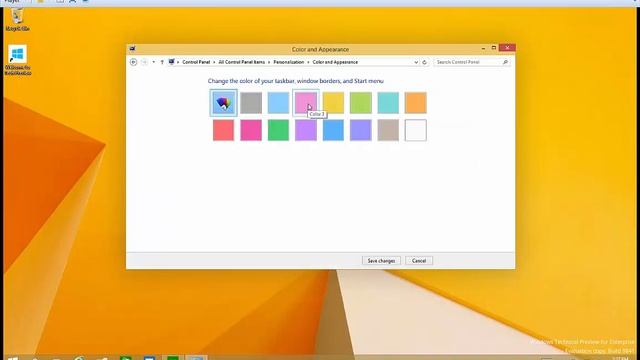This screenshot has width=640, height=360.
Task: Select the teal color swatch
Action: [x=388, y=103]
